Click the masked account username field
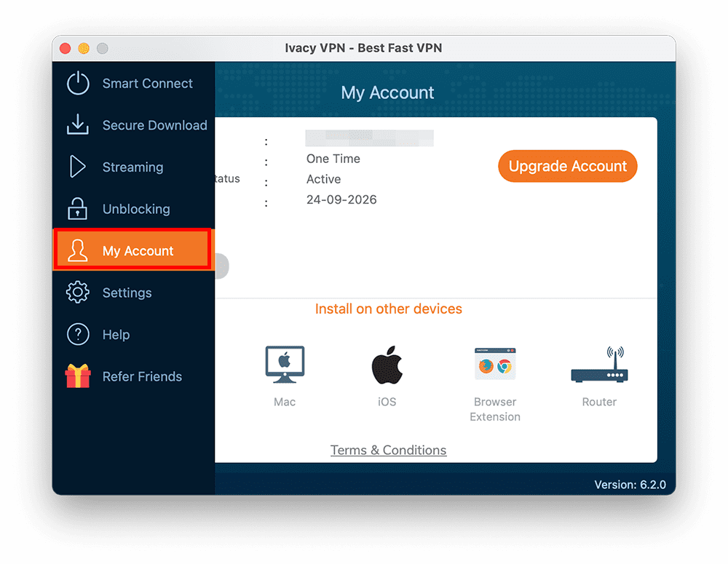 [369, 138]
